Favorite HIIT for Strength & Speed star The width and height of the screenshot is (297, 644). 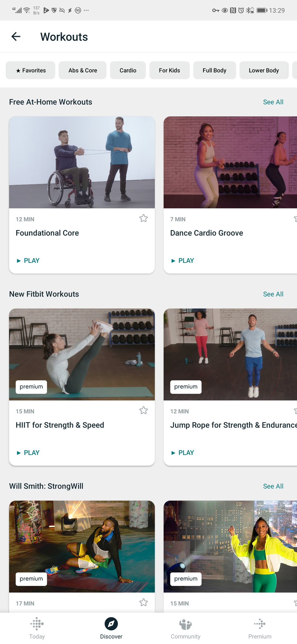coord(143,411)
